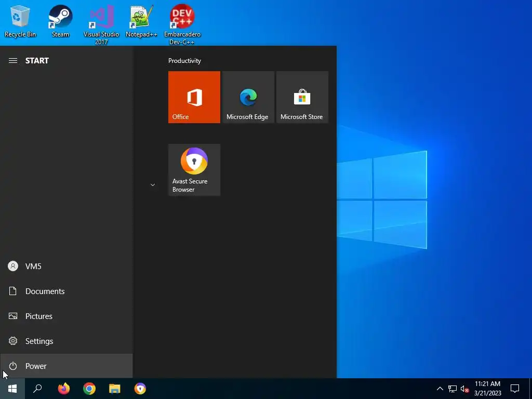Launch the Avast Secure Browser tile

[x=194, y=170]
